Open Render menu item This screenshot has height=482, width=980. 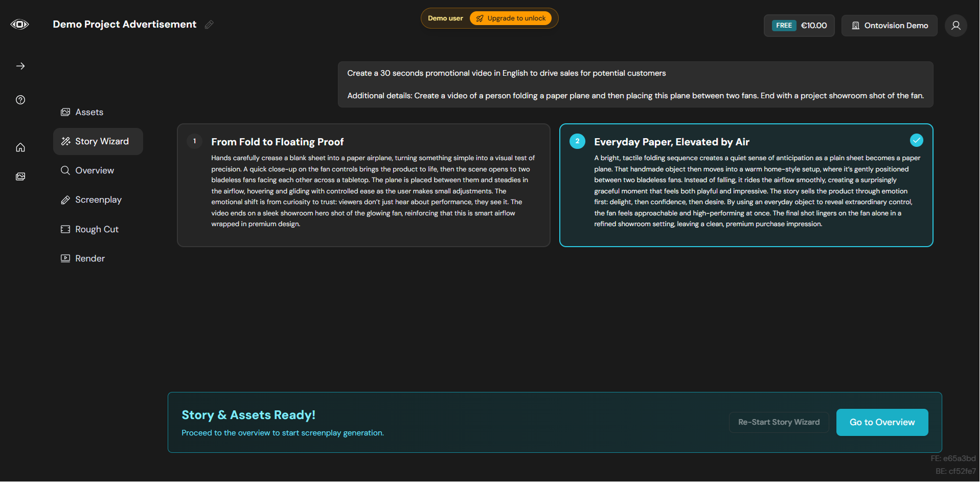[x=98, y=258]
